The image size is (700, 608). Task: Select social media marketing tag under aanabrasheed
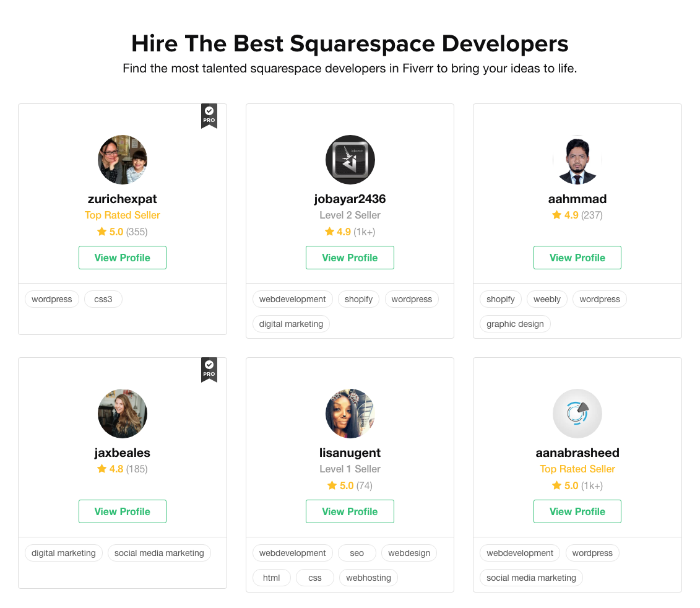tap(531, 578)
